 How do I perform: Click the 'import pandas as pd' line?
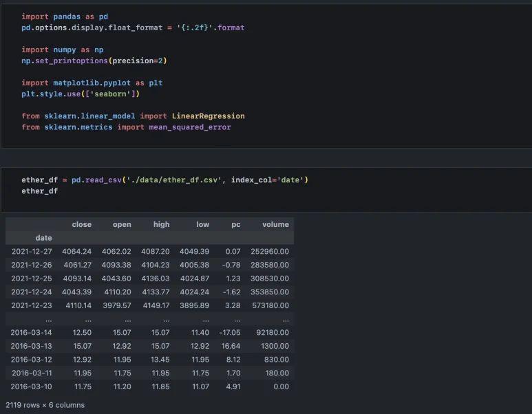click(x=64, y=17)
